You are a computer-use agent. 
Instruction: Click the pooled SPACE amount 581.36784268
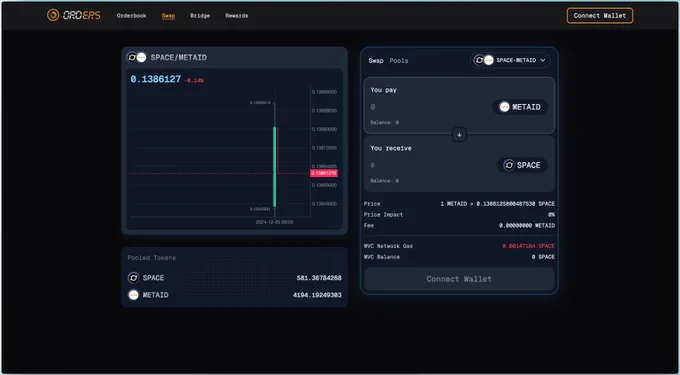coord(319,278)
